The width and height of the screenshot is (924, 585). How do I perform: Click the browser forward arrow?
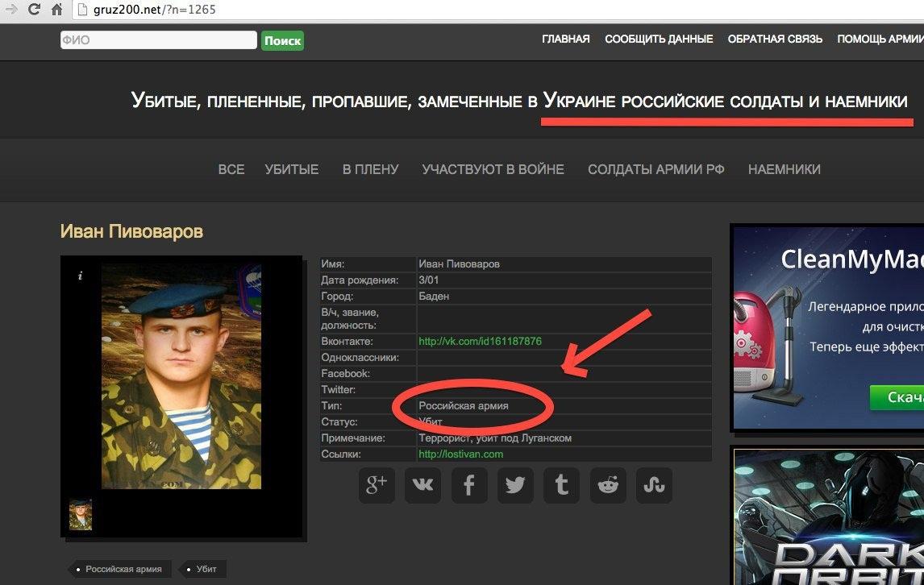click(10, 10)
